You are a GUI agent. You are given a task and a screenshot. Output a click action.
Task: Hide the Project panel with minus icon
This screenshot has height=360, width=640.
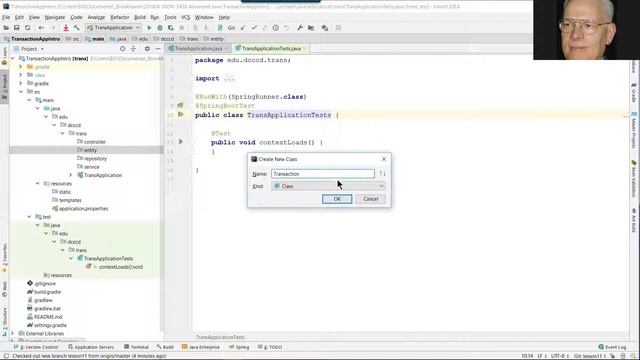pyautogui.click(x=158, y=49)
